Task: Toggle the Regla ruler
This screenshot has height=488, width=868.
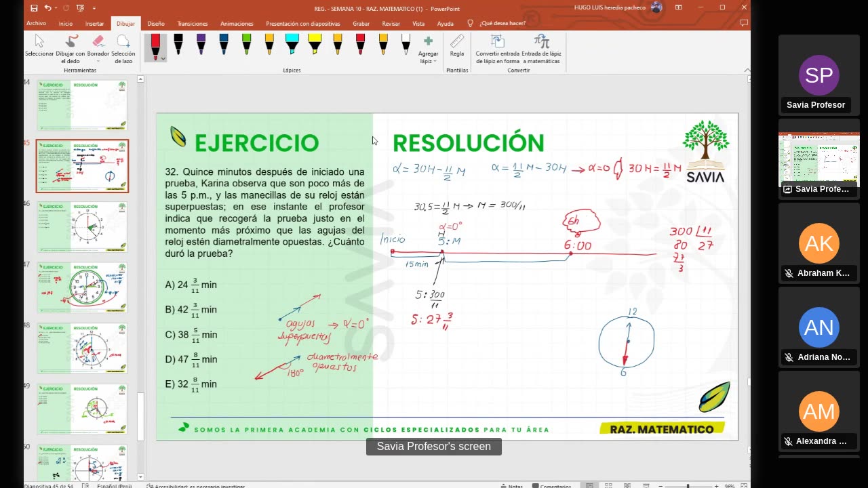Action: tap(457, 45)
